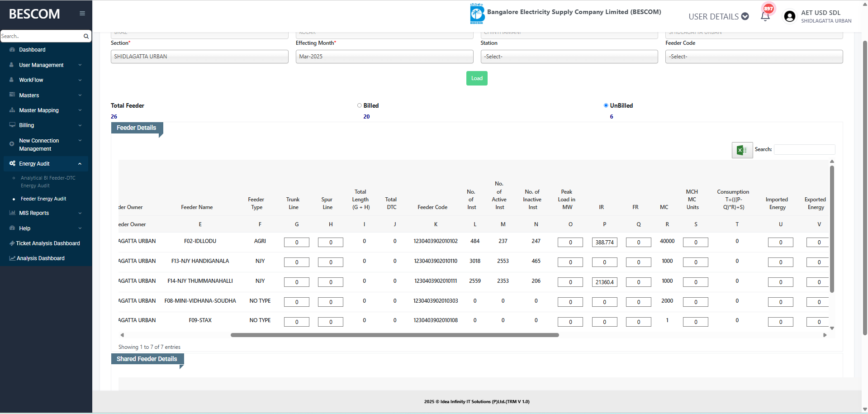Click the table scroll right arrow
The height and width of the screenshot is (414, 868).
825,335
